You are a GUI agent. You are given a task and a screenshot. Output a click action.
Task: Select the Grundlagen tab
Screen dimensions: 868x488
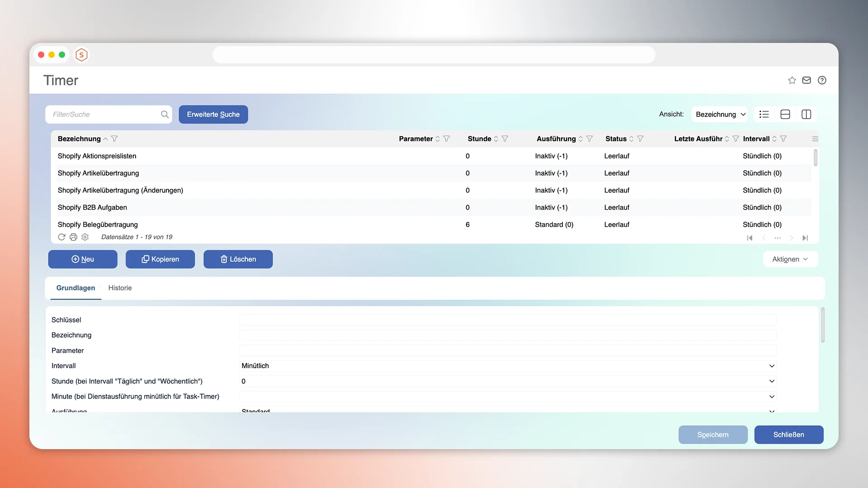click(75, 288)
